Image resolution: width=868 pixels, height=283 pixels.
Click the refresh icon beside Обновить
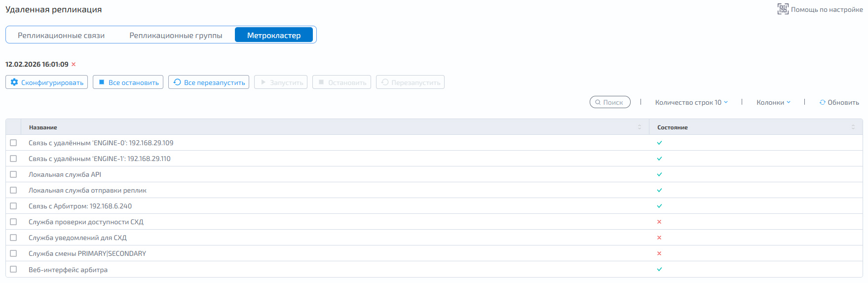point(823,102)
